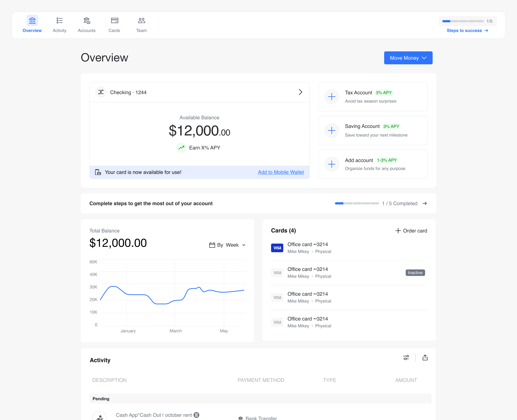Click the blue balance line in the chart
The width and height of the screenshot is (517, 420).
point(172,295)
